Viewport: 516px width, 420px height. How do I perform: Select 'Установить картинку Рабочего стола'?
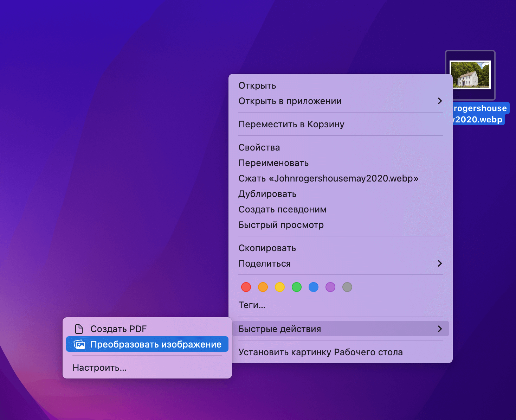[321, 352]
